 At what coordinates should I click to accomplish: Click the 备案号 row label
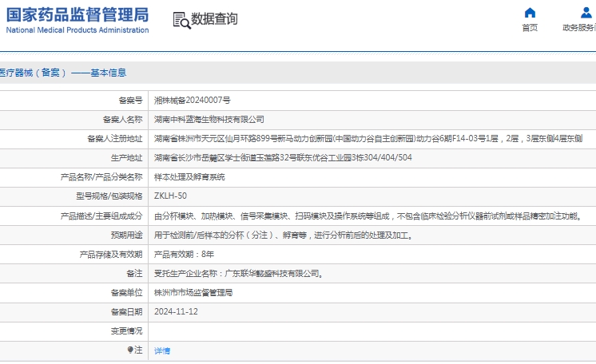pos(130,101)
